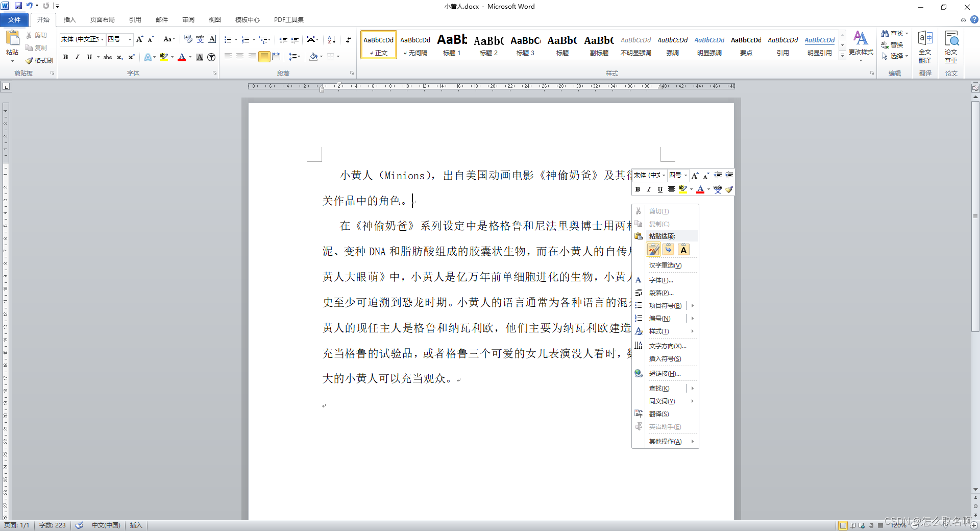Image resolution: width=980 pixels, height=531 pixels.
Task: Click the Save icon in quick access toolbar
Action: click(x=18, y=6)
